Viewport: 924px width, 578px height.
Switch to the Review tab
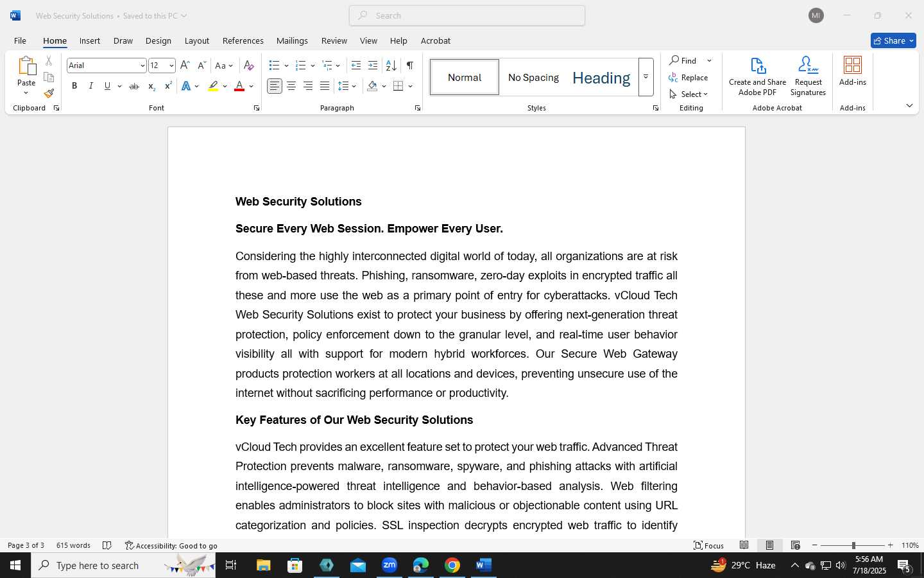click(334, 40)
